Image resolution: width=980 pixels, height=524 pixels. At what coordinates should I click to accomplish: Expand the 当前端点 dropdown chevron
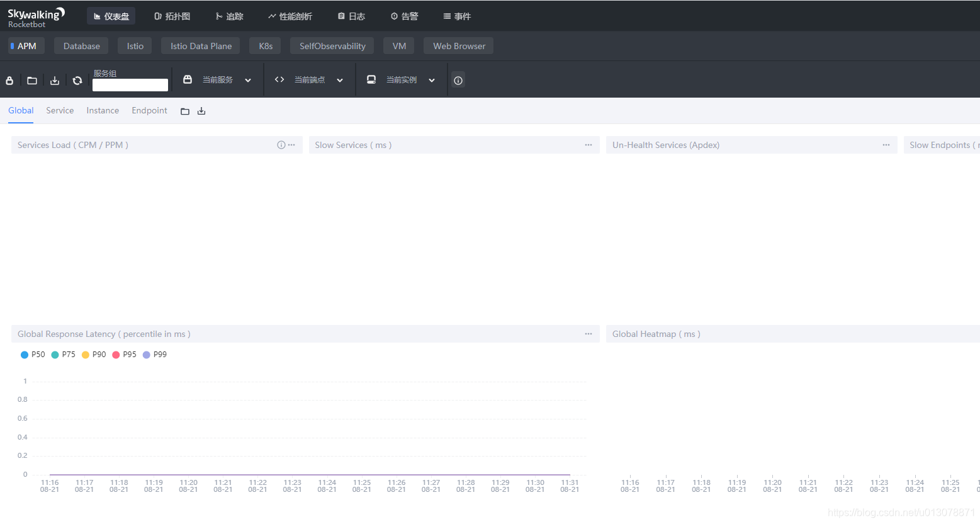click(340, 80)
